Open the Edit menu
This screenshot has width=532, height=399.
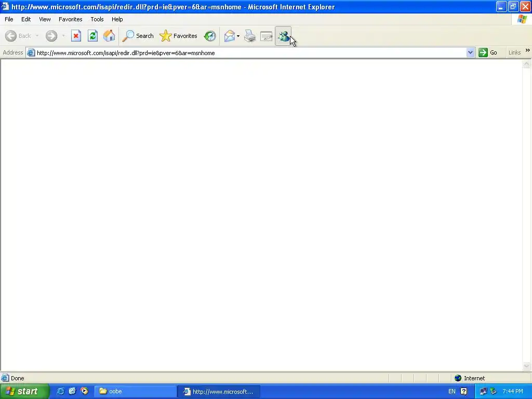[26, 19]
